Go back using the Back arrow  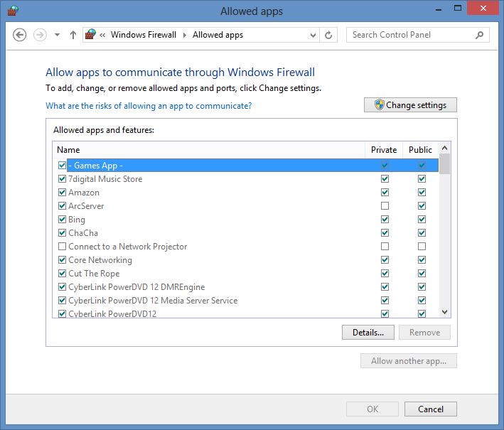(x=20, y=35)
